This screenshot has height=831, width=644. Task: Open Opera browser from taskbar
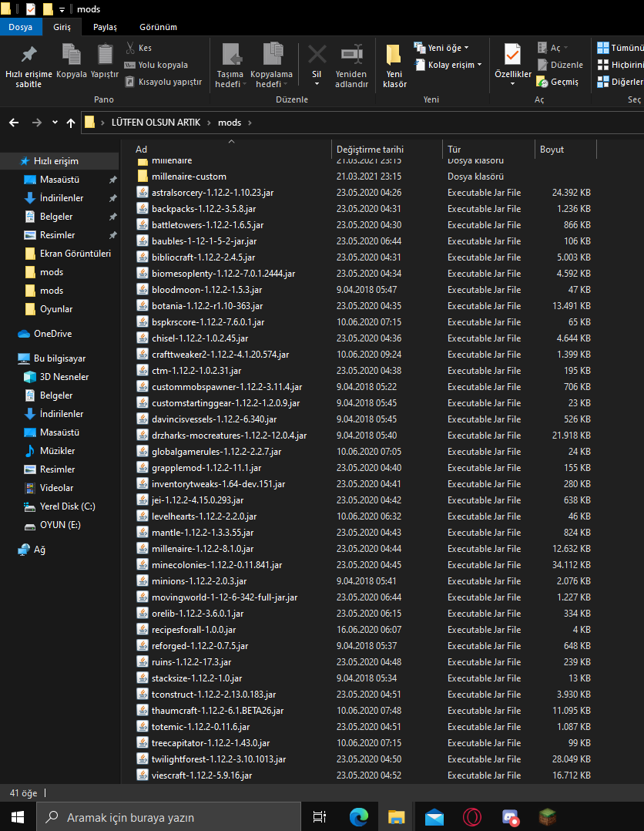[472, 817]
